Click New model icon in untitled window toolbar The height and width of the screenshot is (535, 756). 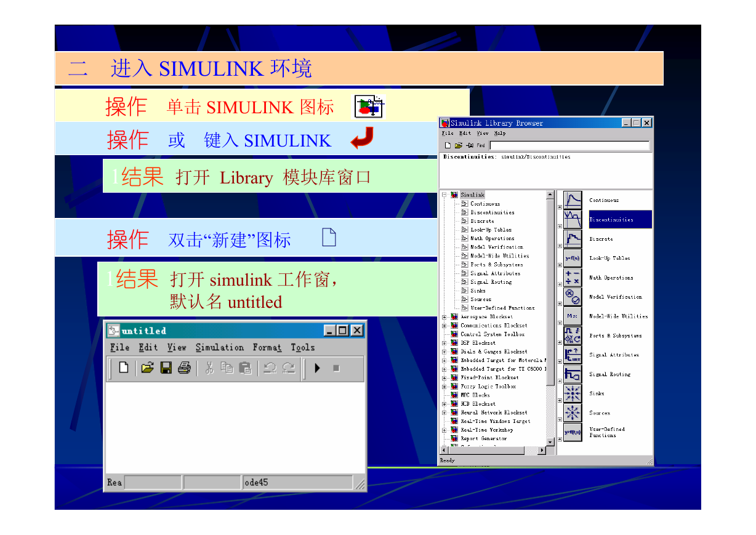(124, 368)
